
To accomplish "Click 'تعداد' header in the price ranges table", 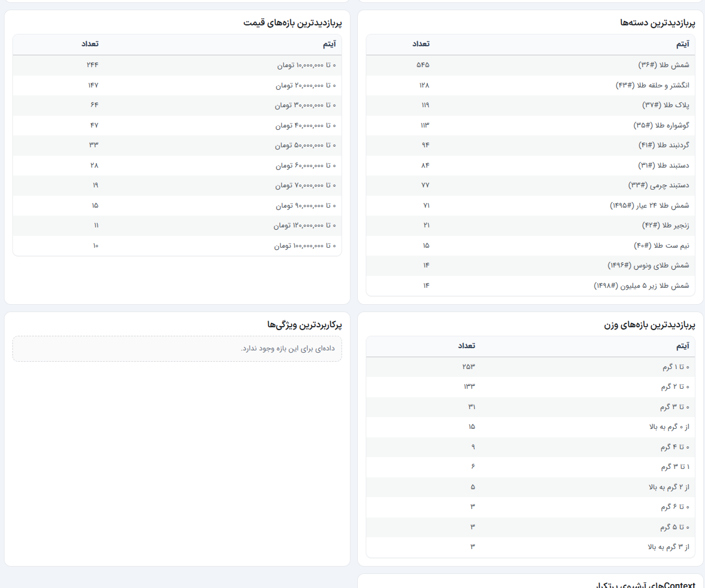I will 90,44.
